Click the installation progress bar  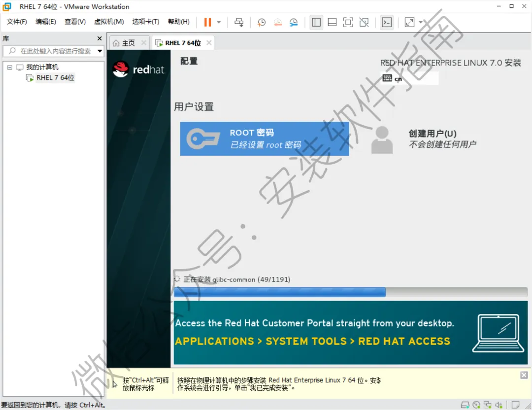(351, 292)
